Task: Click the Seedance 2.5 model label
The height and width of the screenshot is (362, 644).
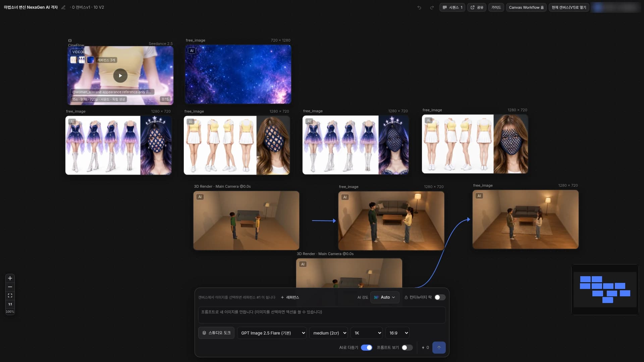Action: [161, 44]
